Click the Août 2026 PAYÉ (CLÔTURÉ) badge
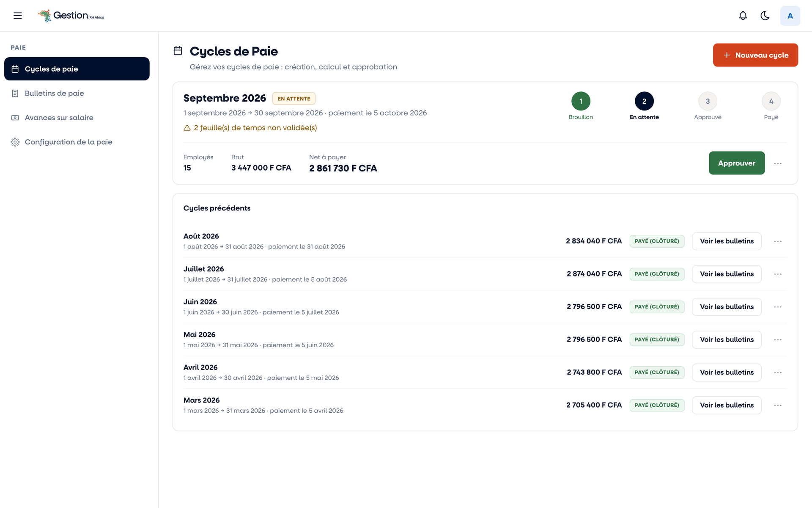Image resolution: width=812 pixels, height=508 pixels. tap(657, 241)
